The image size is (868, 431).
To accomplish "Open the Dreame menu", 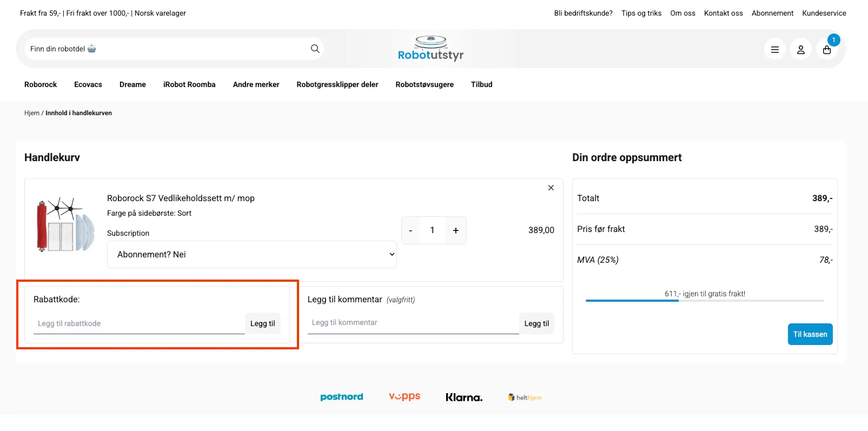I will point(132,84).
